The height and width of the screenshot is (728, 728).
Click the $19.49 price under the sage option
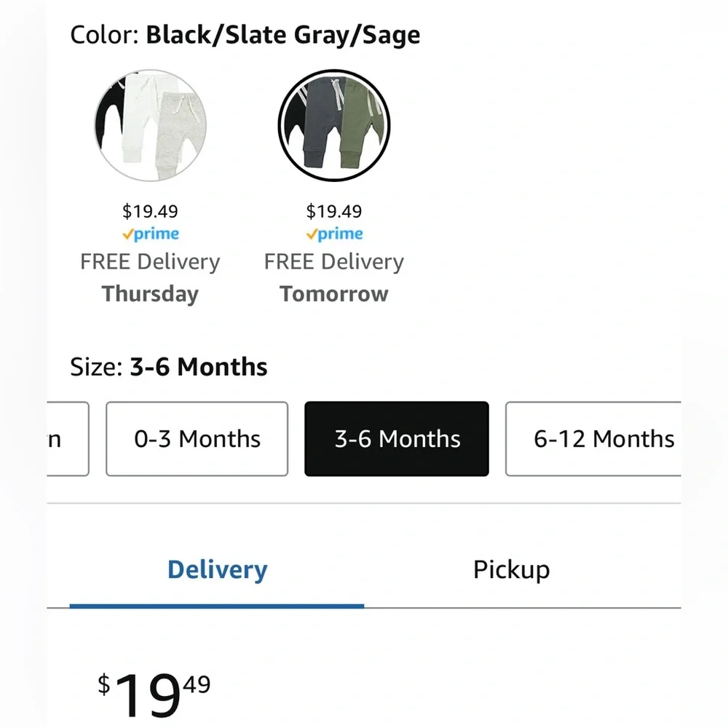334,212
